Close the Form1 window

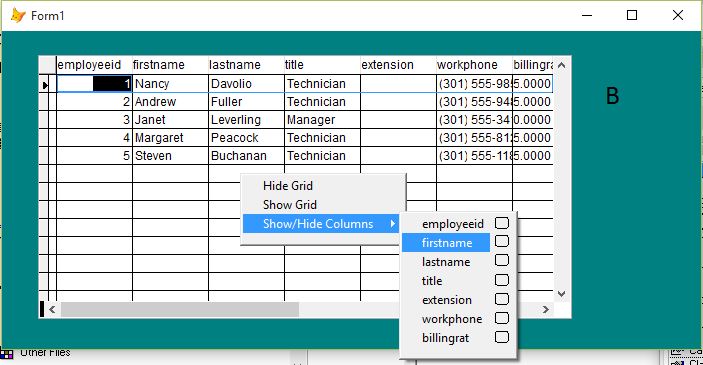(x=678, y=16)
